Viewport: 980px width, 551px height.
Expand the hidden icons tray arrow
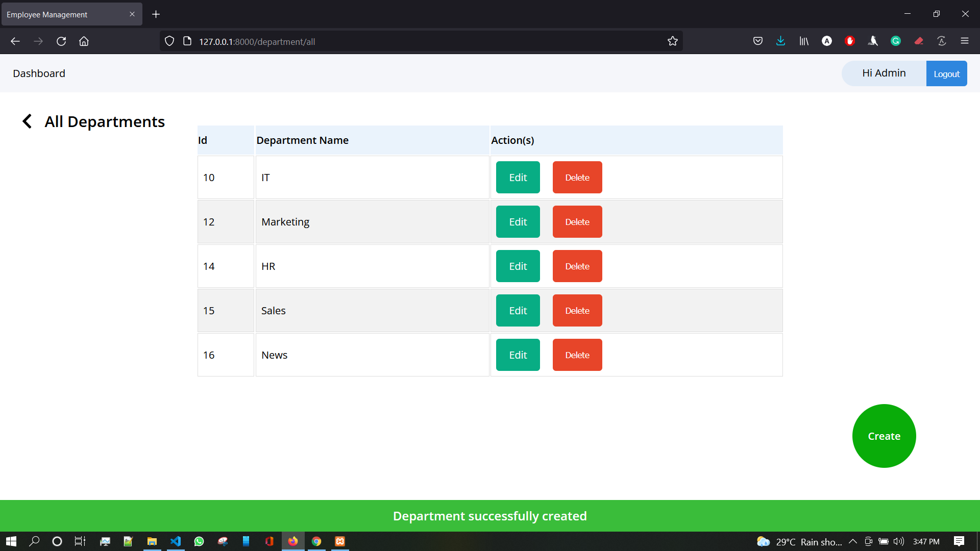coord(853,541)
